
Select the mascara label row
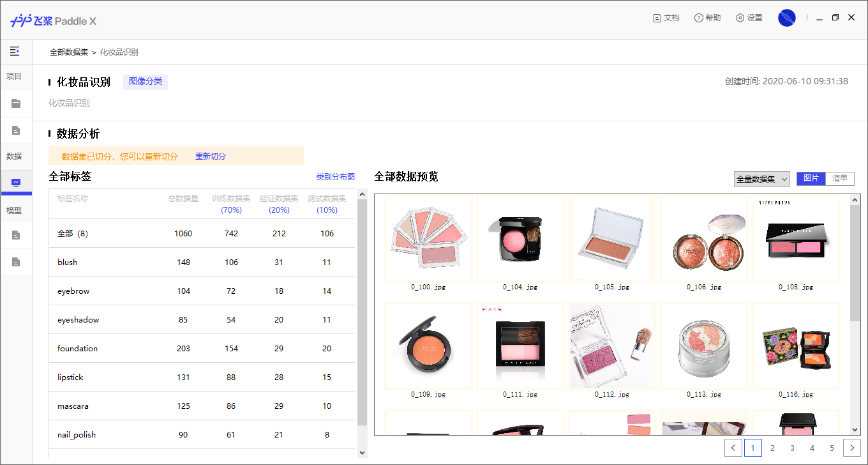coord(202,406)
